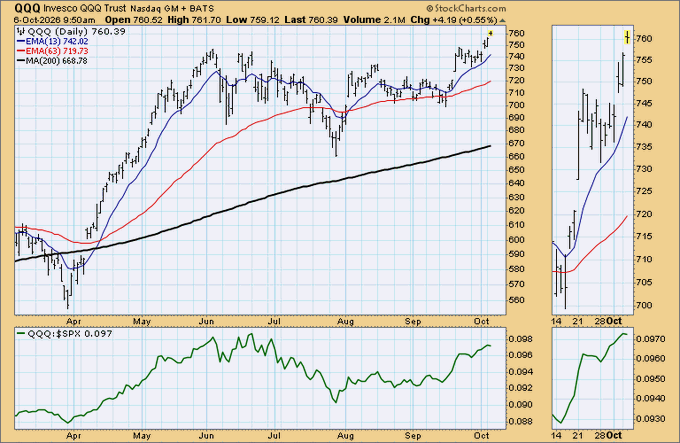Select the black MA(200) legend line swatch
Screen dimensions: 680x443
tap(21, 61)
